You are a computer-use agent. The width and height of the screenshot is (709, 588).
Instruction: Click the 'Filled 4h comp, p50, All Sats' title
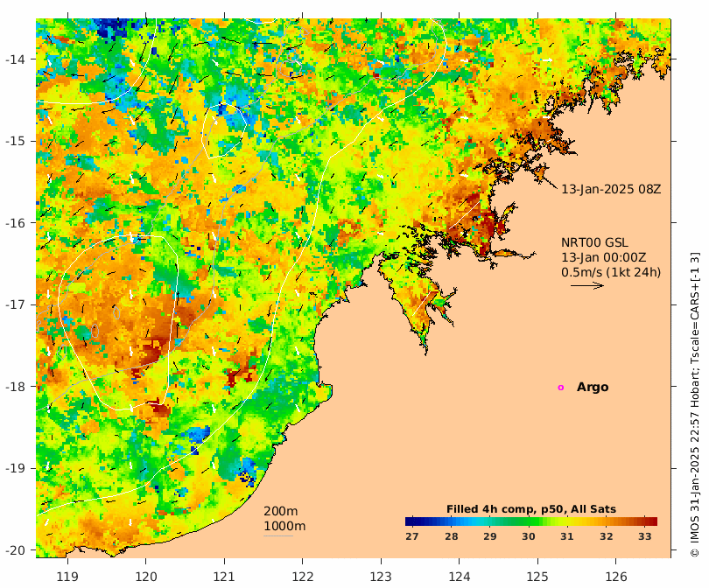(530, 509)
